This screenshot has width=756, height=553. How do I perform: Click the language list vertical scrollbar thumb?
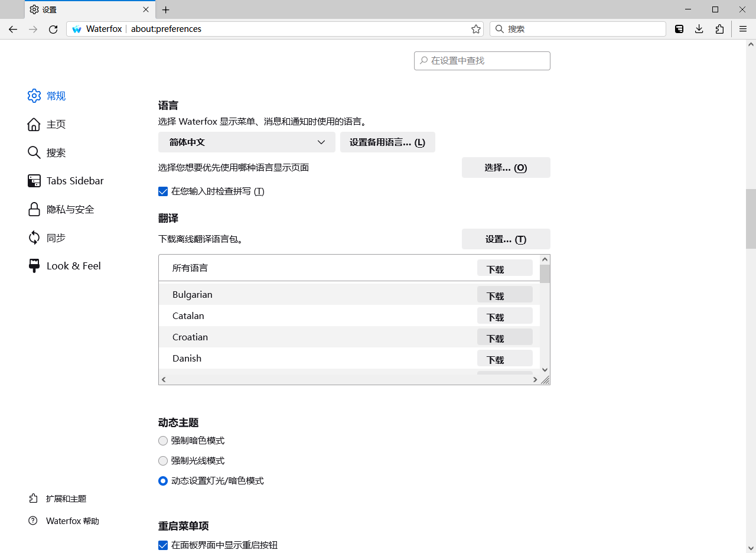545,274
